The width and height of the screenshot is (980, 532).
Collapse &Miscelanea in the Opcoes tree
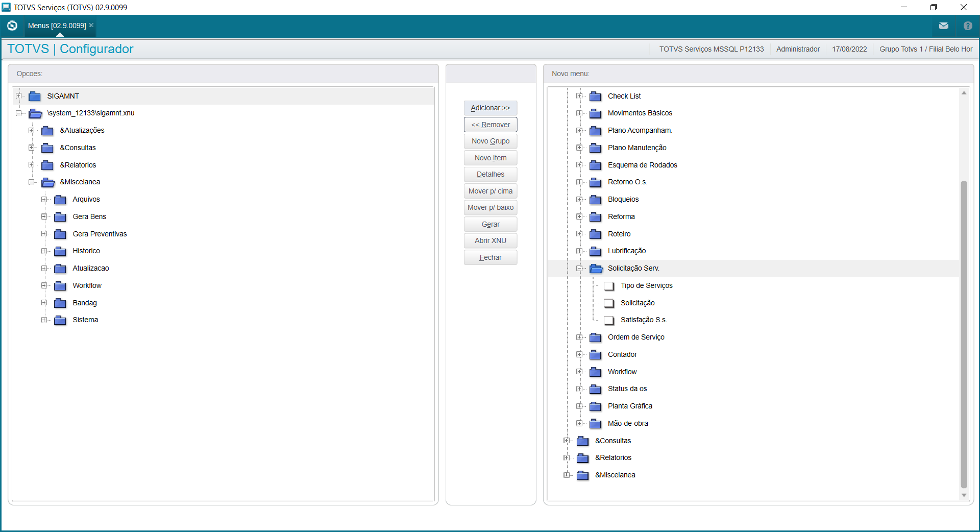tap(32, 182)
